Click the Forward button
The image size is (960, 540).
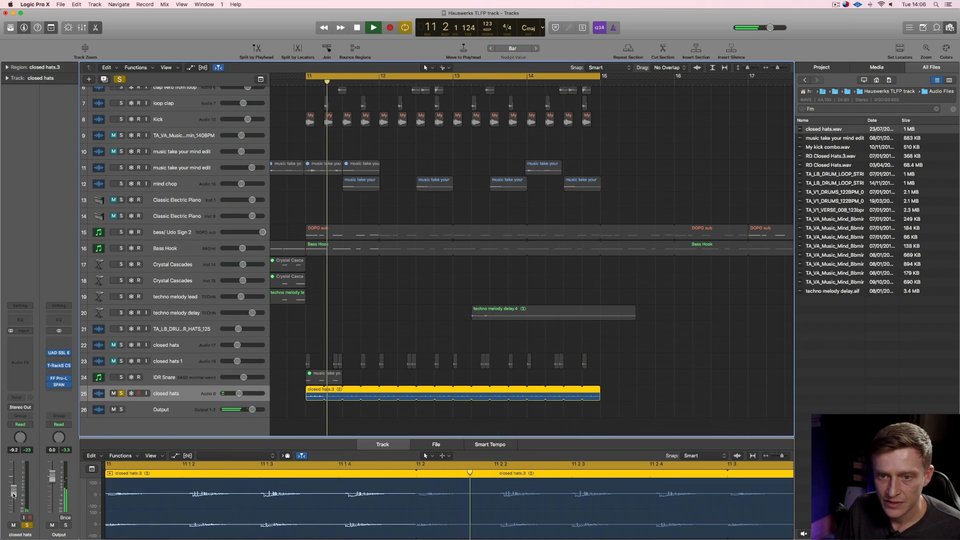[340, 28]
